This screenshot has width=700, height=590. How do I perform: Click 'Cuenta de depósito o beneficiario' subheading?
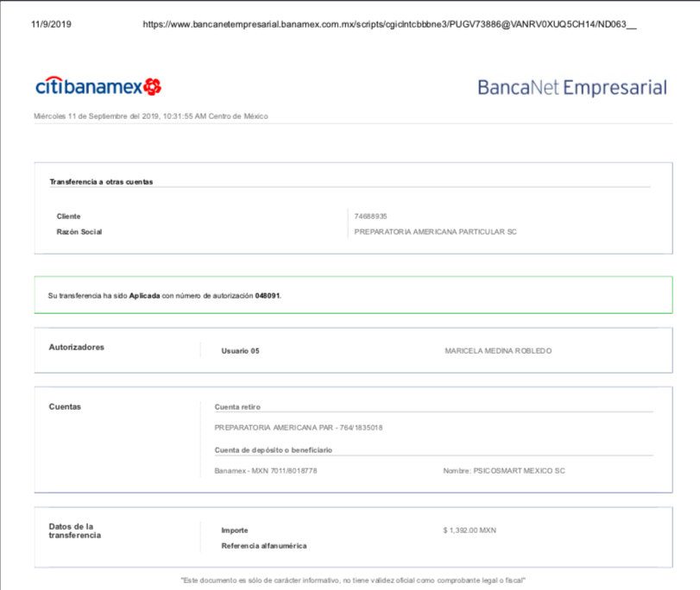(274, 450)
